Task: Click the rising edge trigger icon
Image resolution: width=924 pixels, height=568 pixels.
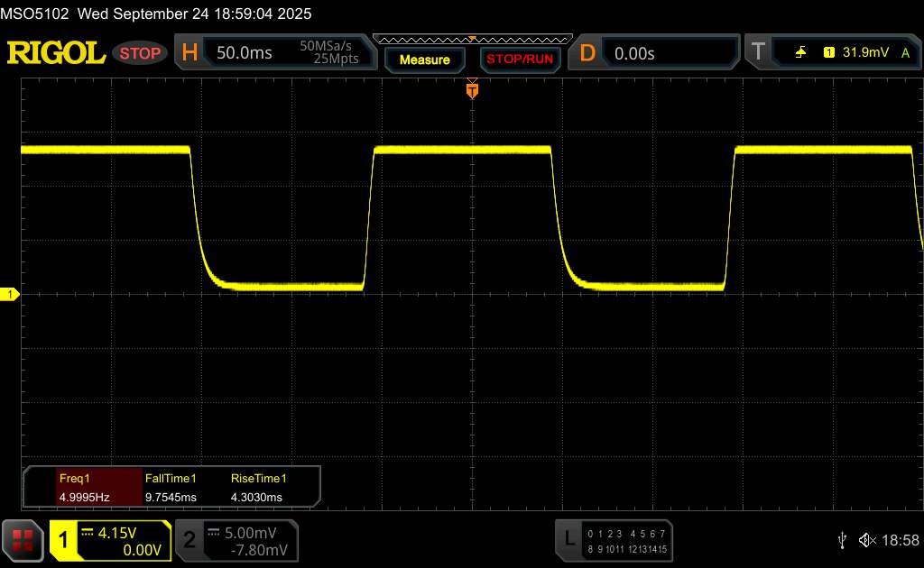Action: [x=800, y=53]
